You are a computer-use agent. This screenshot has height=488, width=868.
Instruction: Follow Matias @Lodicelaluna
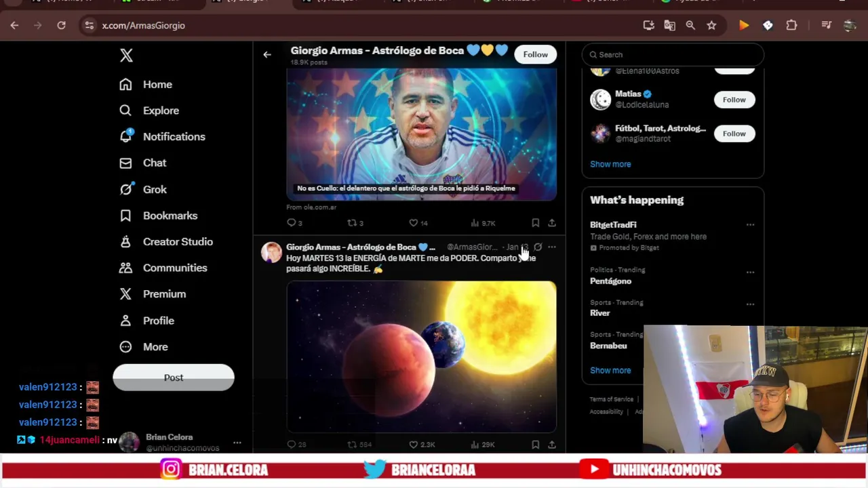point(734,100)
